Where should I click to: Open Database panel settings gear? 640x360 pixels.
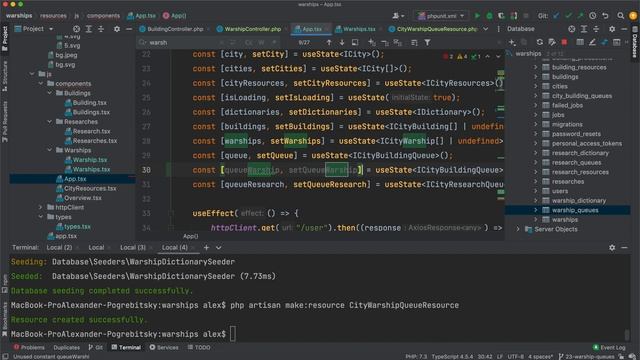pos(612,29)
